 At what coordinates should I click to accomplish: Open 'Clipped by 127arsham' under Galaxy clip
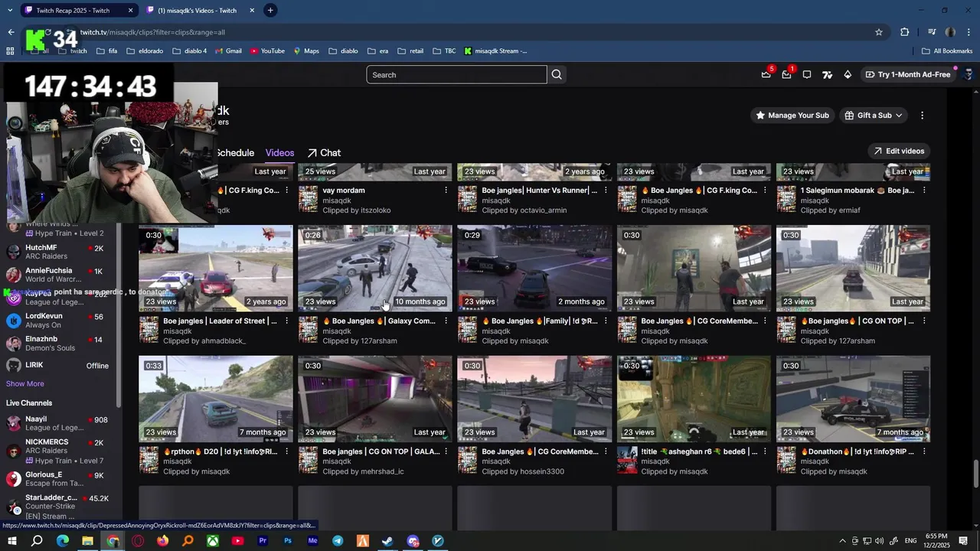(360, 341)
